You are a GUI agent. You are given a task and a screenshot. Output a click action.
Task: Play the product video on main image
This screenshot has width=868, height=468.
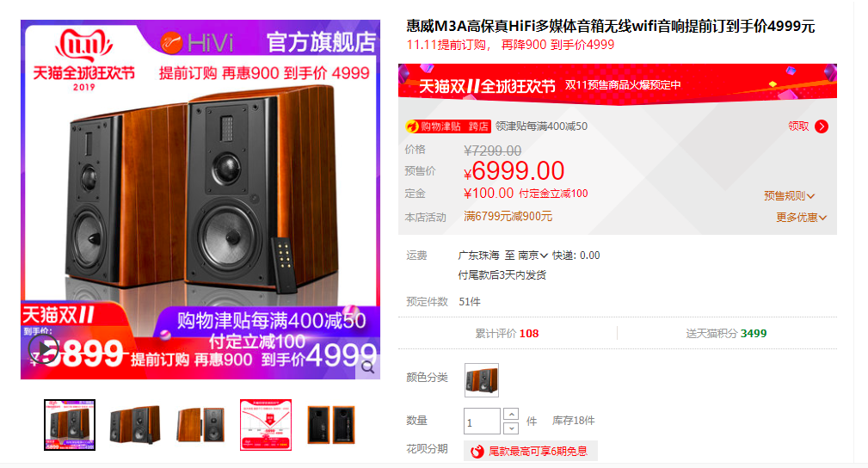[44, 349]
